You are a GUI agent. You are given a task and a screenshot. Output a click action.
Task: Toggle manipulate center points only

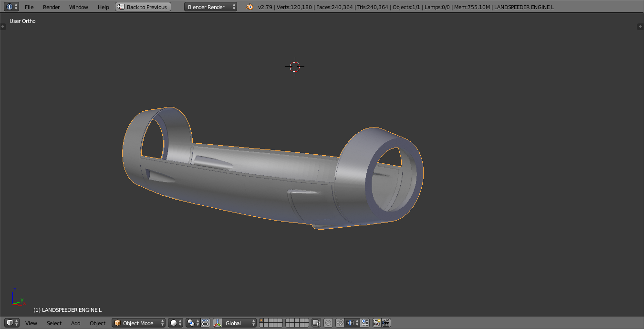206,323
